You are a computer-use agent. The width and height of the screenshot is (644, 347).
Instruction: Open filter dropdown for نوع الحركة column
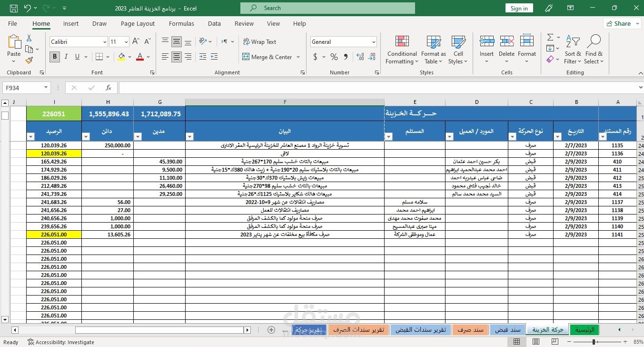(512, 137)
